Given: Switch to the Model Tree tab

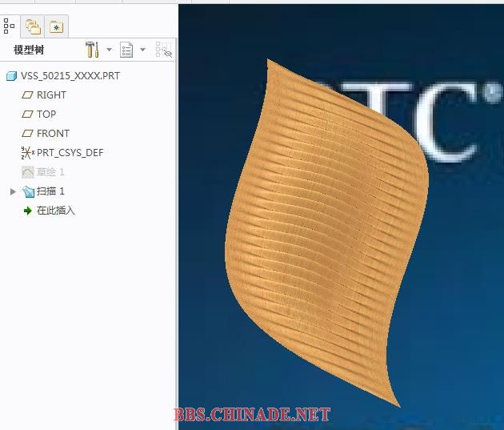Looking at the screenshot, I should [x=10, y=26].
